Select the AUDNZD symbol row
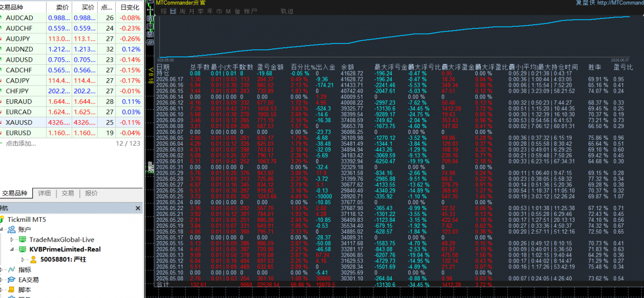Viewport: 644px width, 298px height. [71, 49]
